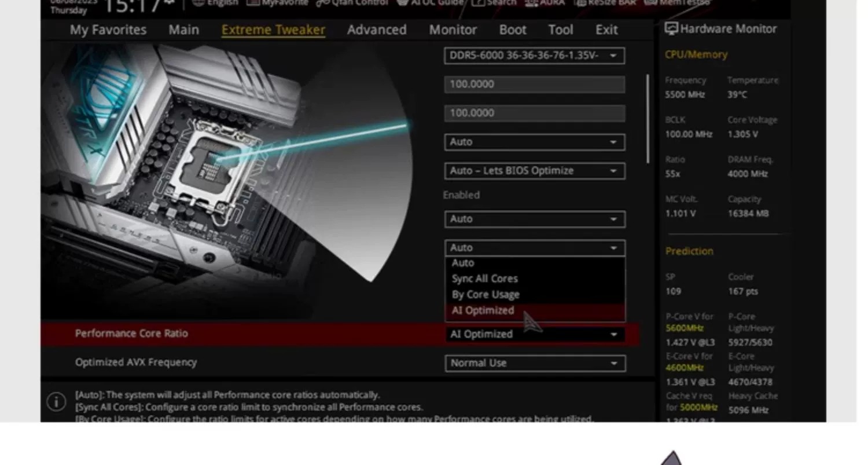Select the Performance Core Ratio setting label
868x465 pixels.
point(131,334)
